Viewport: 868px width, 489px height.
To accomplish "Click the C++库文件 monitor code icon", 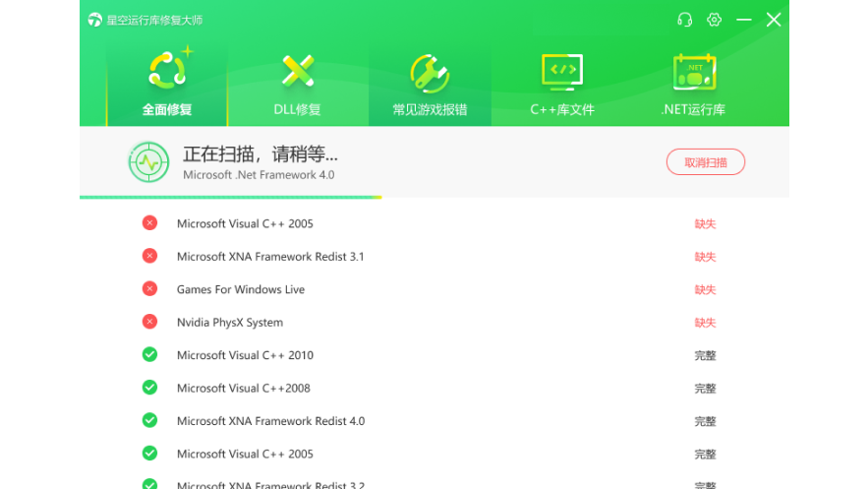I will pos(562,72).
